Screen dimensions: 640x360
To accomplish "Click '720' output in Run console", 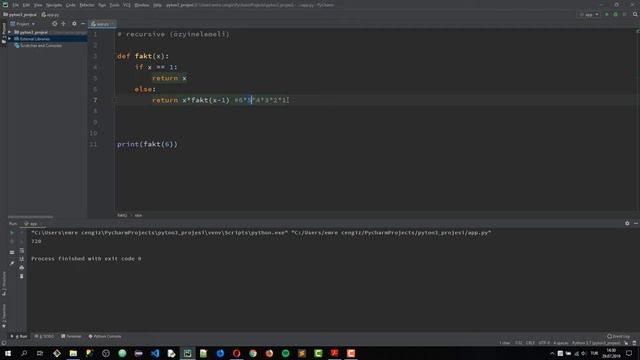I will pos(36,241).
